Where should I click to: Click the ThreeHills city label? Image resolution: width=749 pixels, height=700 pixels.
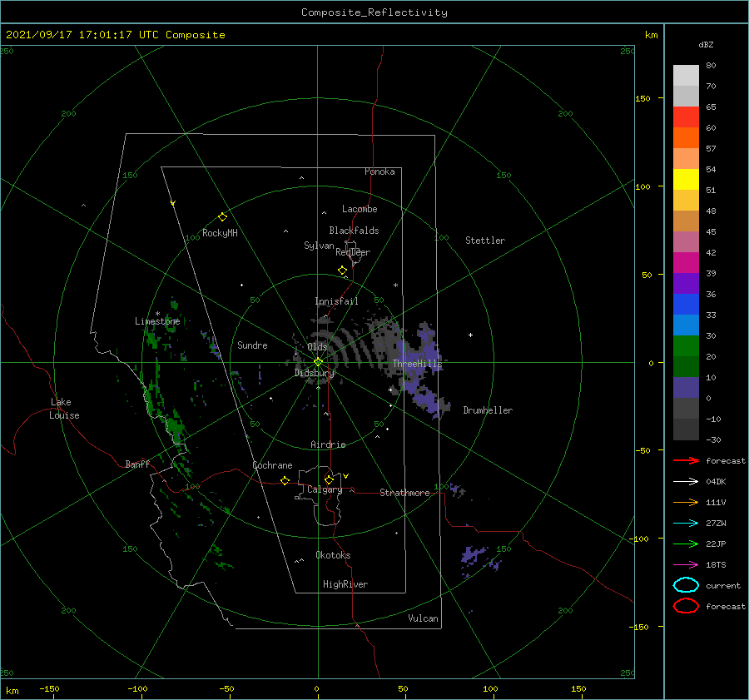(418, 364)
